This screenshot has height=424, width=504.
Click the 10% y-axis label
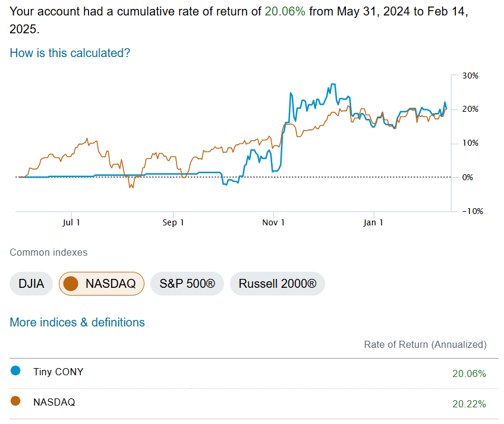tap(470, 143)
